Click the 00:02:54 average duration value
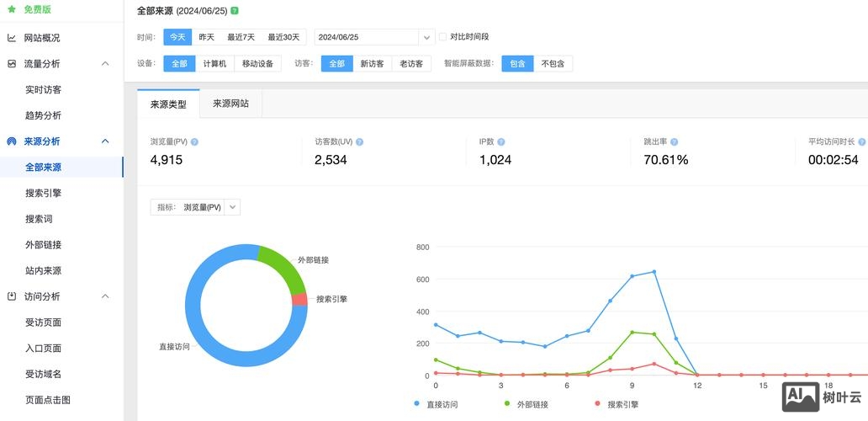The height and width of the screenshot is (421, 868). (834, 160)
